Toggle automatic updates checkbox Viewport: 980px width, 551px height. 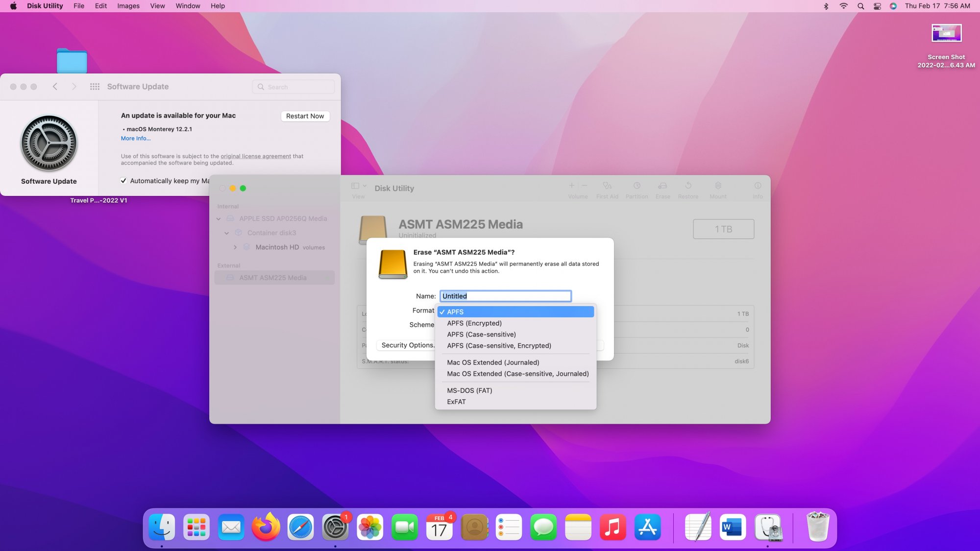(x=123, y=181)
